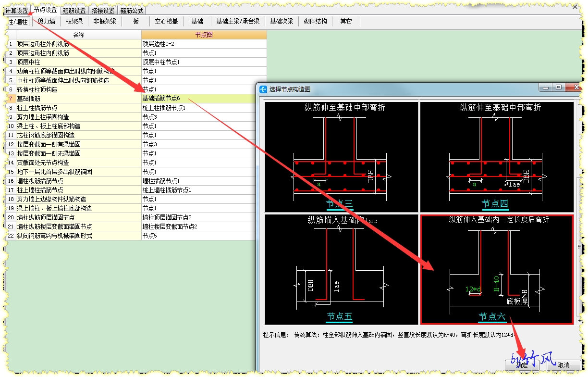Confirm with the 确定 button

522,365
